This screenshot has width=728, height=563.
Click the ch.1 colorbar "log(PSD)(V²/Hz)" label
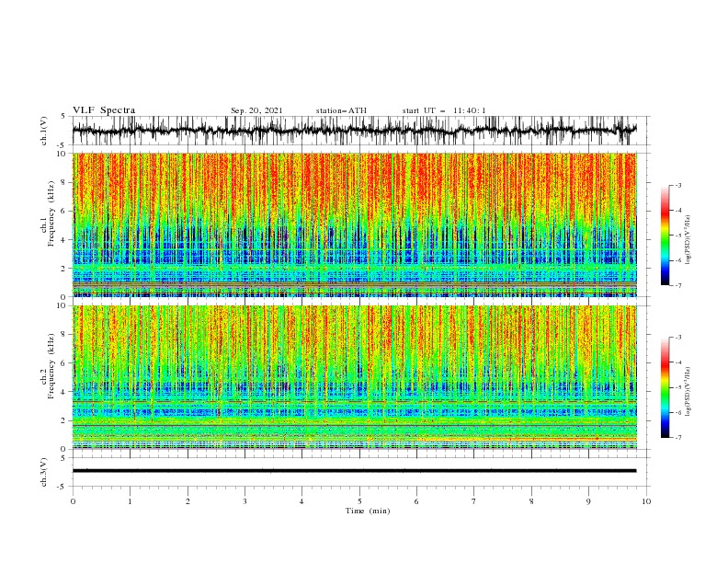click(x=688, y=240)
